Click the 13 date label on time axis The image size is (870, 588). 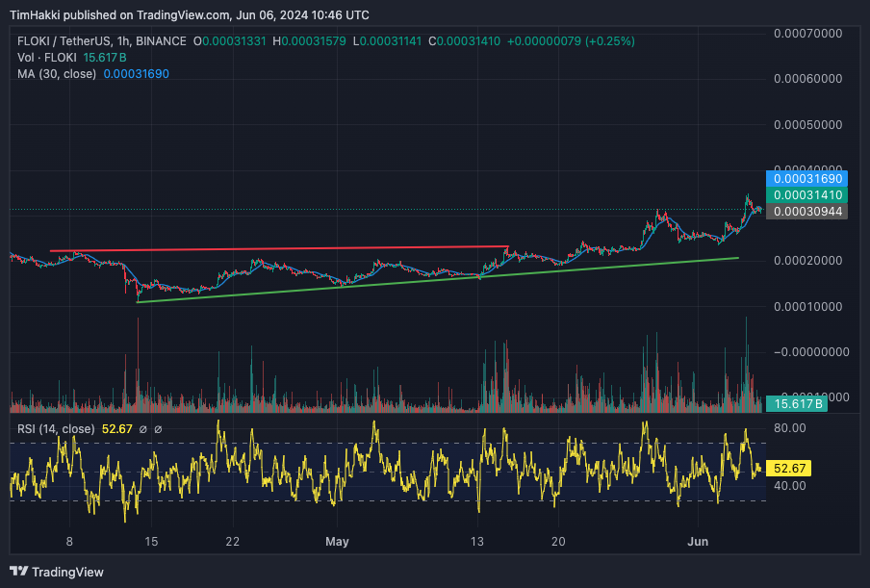click(x=477, y=542)
